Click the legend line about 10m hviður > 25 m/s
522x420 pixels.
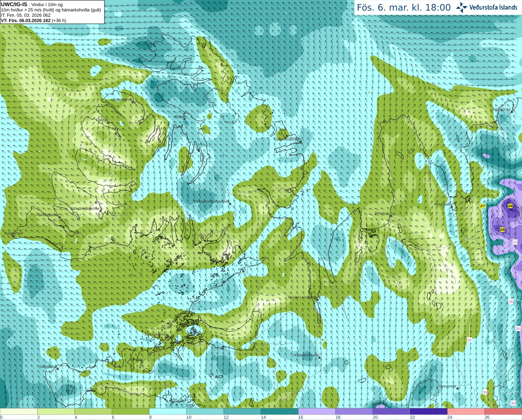[x=51, y=10]
